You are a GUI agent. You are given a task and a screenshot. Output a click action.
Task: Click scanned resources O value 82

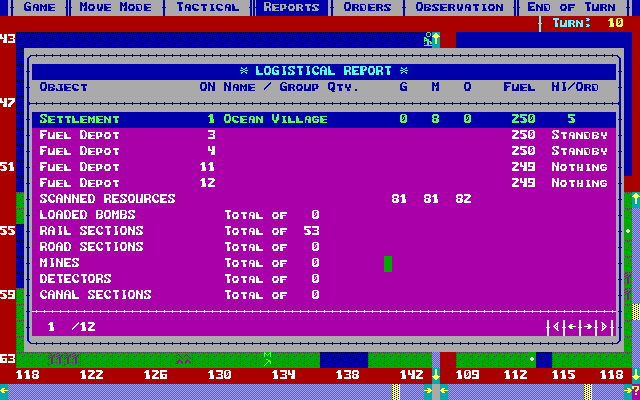[x=463, y=199]
